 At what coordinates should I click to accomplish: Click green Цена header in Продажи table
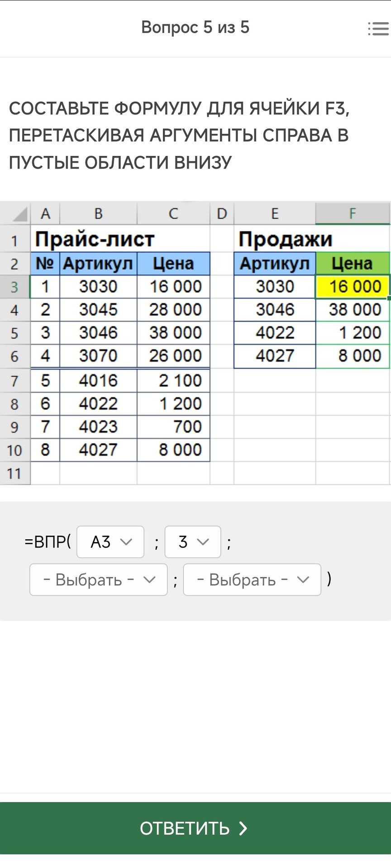(353, 264)
